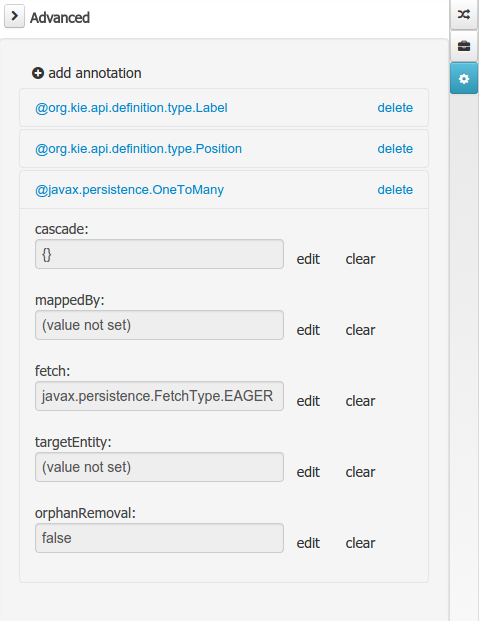
Task: Click the mappedBy: label
Action: [70, 300]
